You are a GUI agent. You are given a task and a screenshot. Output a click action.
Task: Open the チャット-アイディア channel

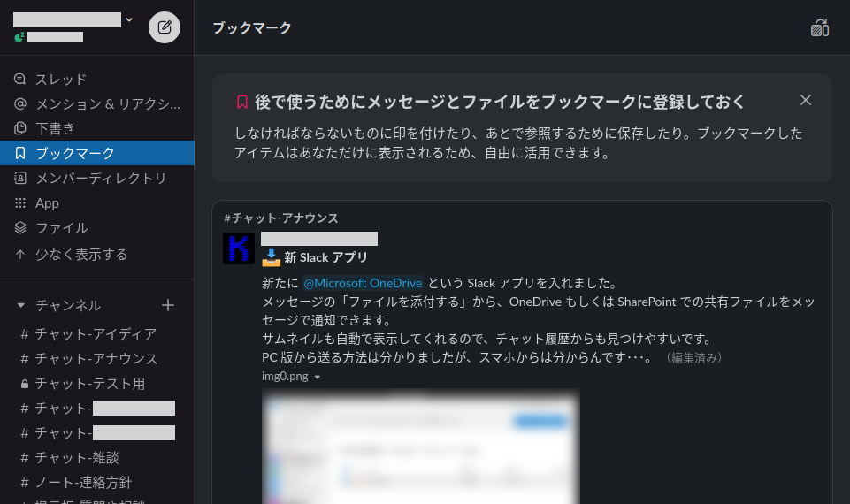[97, 334]
